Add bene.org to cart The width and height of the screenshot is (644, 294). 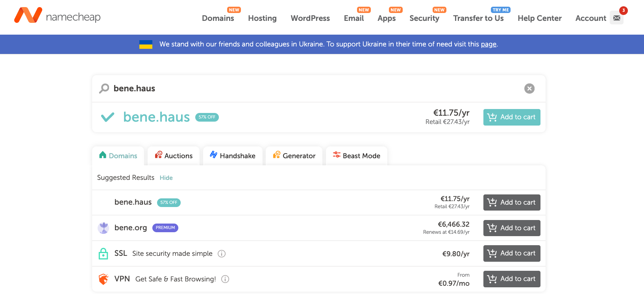pos(512,228)
